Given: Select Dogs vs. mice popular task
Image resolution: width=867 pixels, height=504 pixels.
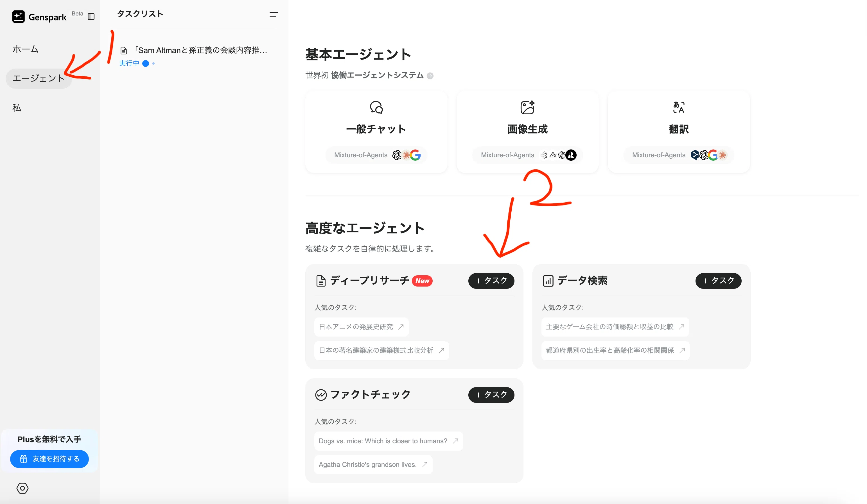Looking at the screenshot, I should pyautogui.click(x=389, y=441).
